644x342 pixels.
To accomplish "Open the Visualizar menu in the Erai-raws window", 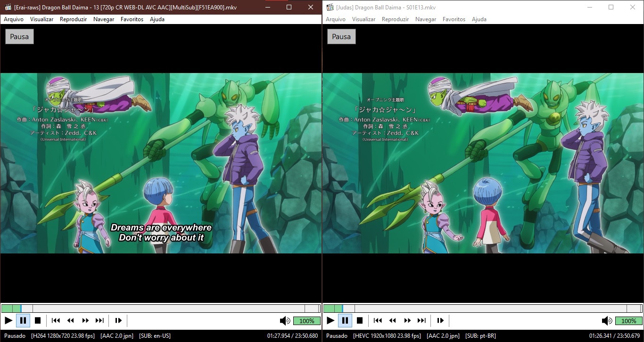I will click(x=42, y=19).
